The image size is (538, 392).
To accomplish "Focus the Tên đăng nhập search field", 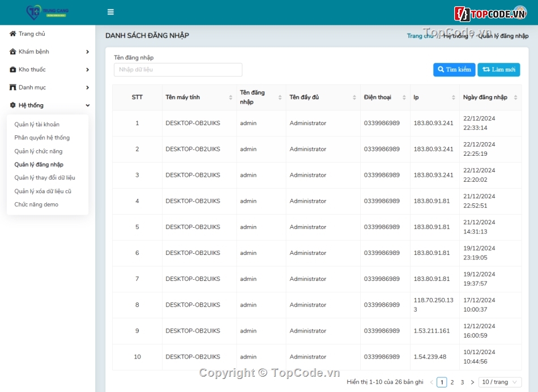I will [x=178, y=70].
